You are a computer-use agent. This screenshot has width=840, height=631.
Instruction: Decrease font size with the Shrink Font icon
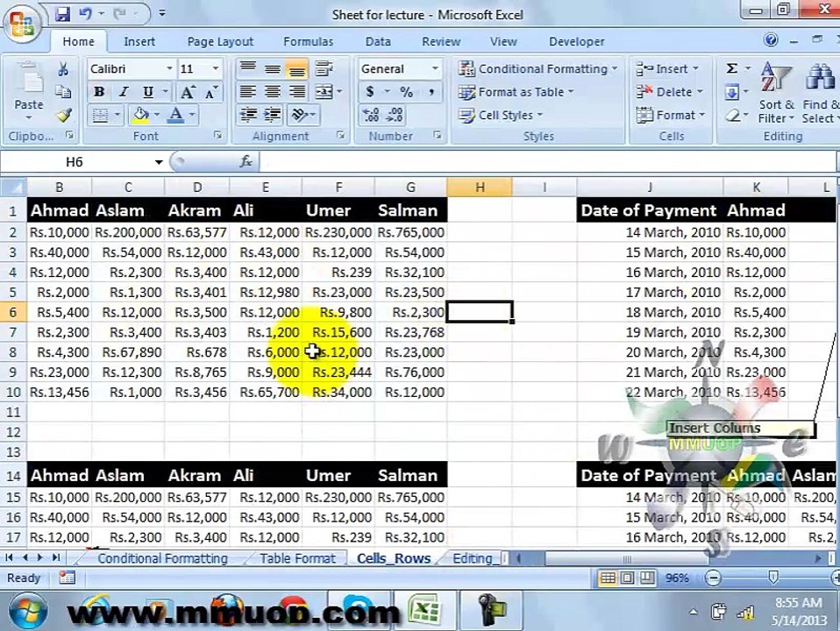point(211,92)
